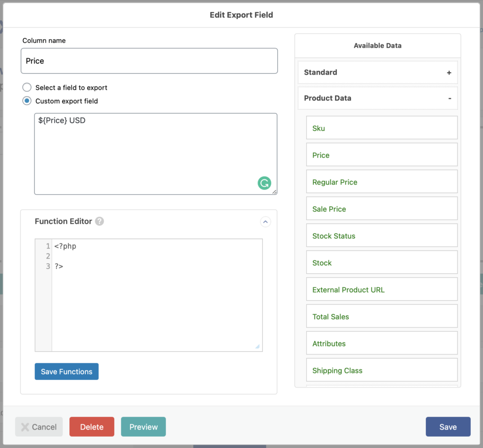Click the Column name input field

coord(149,61)
